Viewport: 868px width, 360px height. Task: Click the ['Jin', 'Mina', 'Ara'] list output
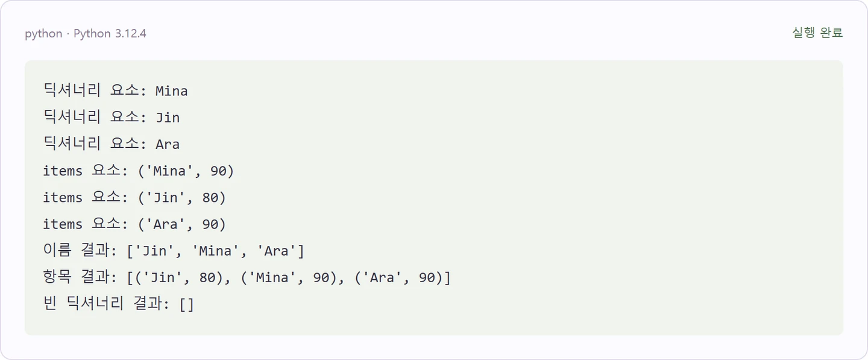click(216, 251)
